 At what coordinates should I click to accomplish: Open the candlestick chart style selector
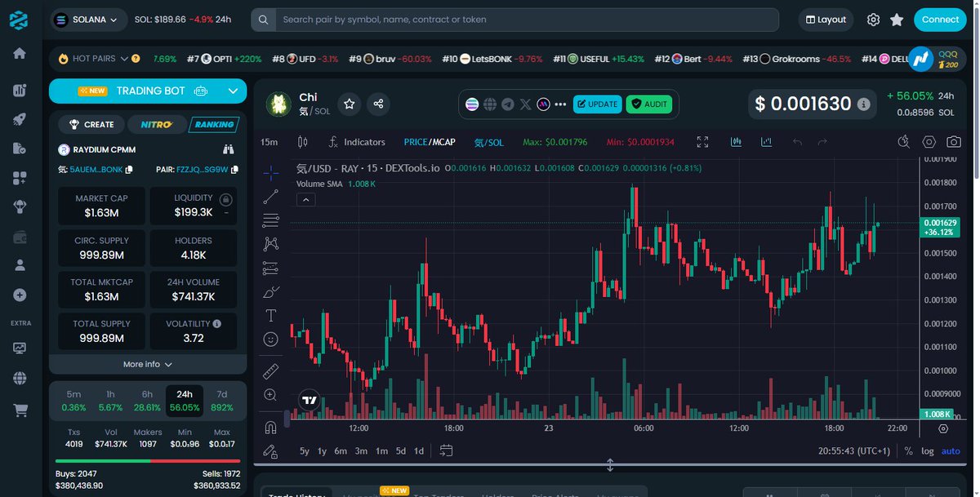coord(303,142)
